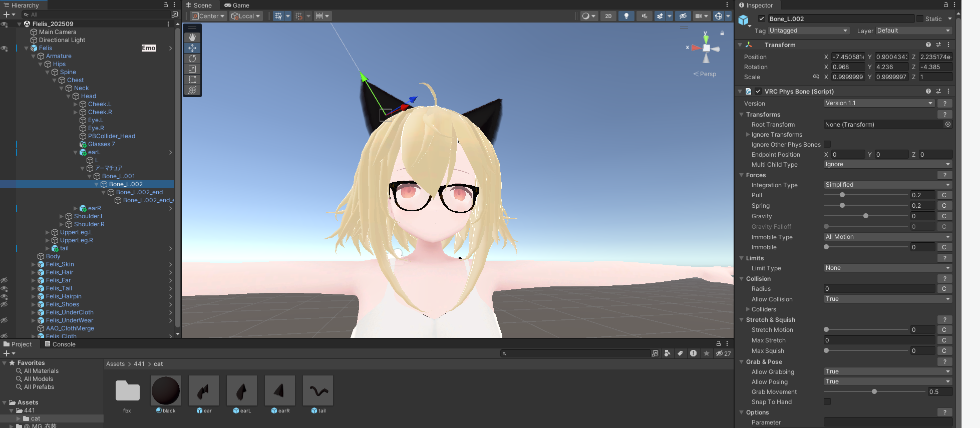The width and height of the screenshot is (980, 428).
Task: Open snap increment settings icon
Action: [319, 16]
